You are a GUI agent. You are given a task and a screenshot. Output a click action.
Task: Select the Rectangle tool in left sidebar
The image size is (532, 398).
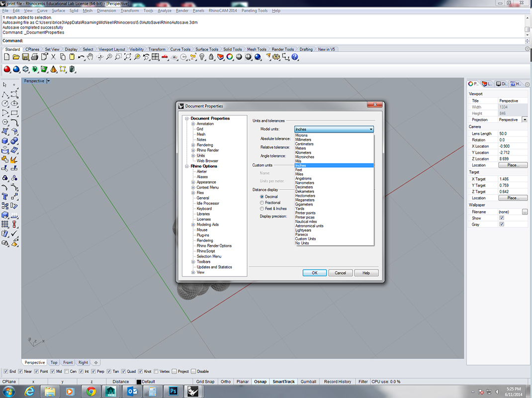click(x=14, y=113)
